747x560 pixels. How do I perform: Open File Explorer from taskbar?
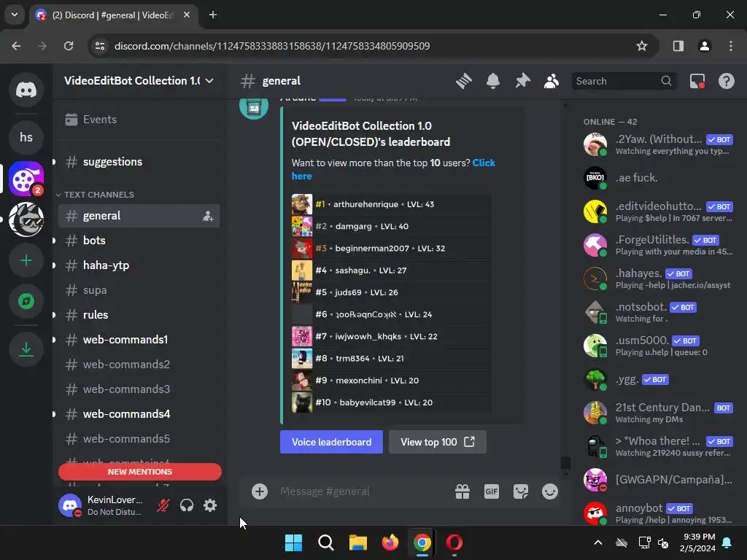coord(357,542)
